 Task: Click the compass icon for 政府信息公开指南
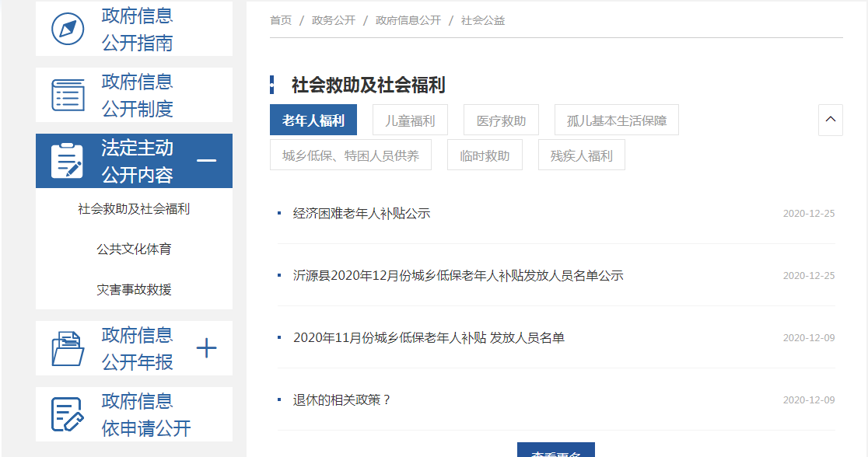point(67,29)
